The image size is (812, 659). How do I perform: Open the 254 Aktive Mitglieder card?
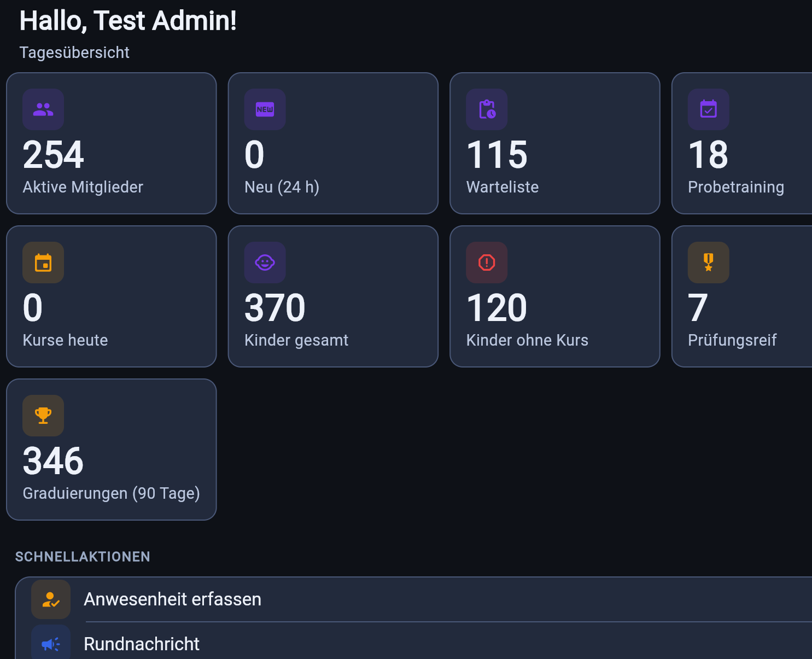tap(112, 143)
